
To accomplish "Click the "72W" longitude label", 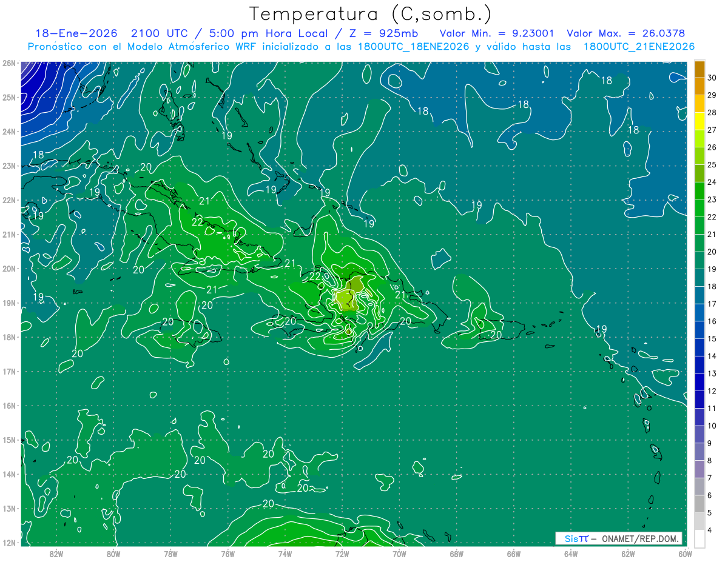I will tap(342, 554).
